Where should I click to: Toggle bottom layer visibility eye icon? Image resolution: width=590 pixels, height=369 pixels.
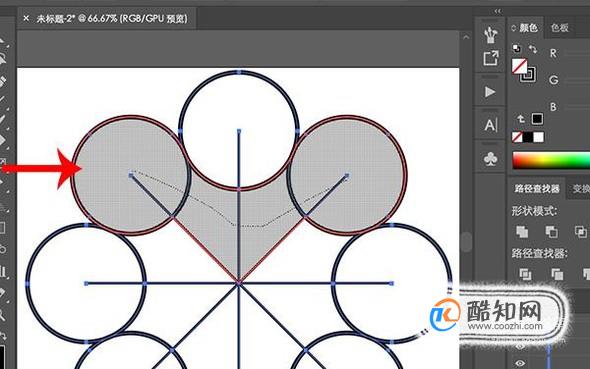point(520,363)
